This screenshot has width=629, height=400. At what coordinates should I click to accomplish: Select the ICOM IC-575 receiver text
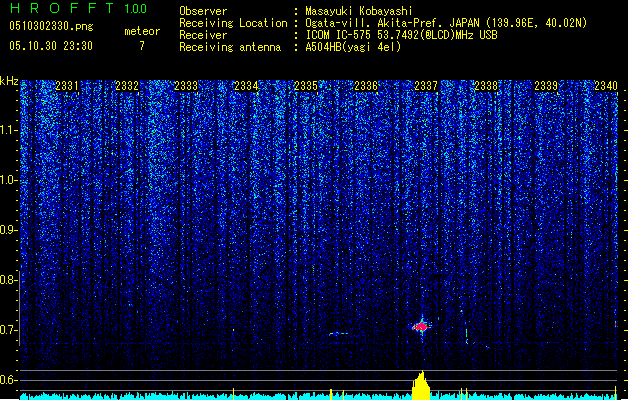point(401,35)
